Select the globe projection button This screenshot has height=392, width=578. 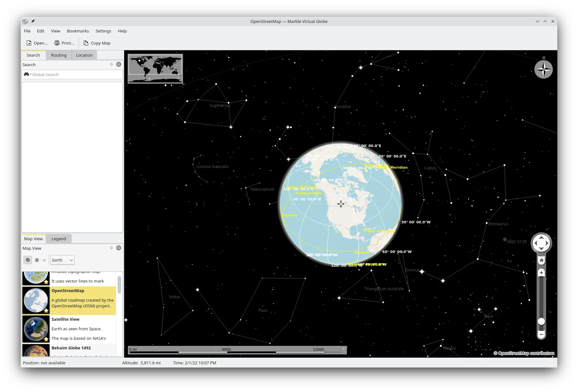tap(28, 260)
